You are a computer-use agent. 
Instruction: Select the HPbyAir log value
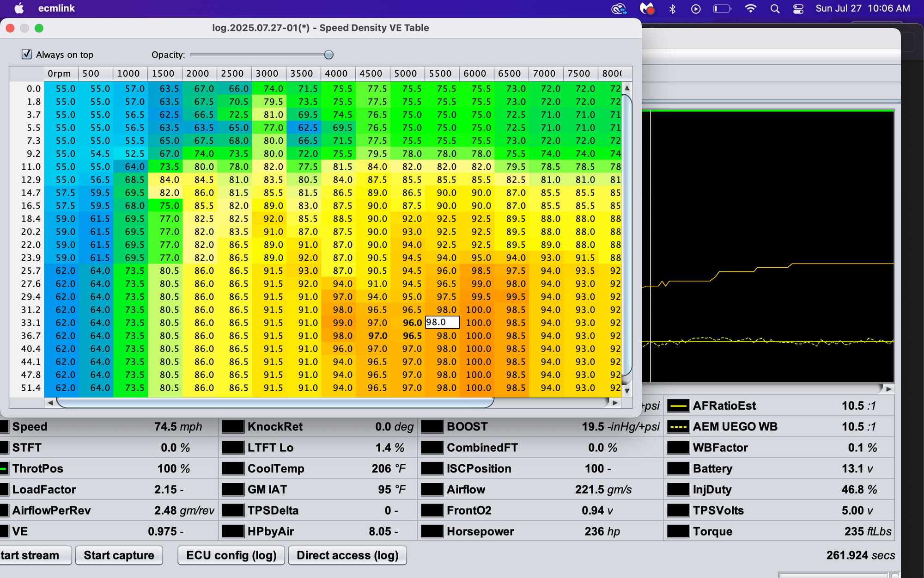click(318, 531)
